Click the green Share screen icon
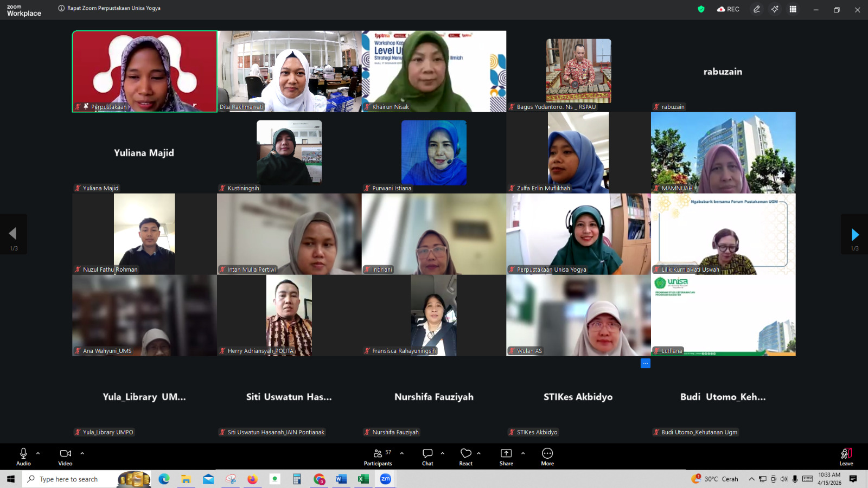The height and width of the screenshot is (488, 868). pyautogui.click(x=506, y=456)
